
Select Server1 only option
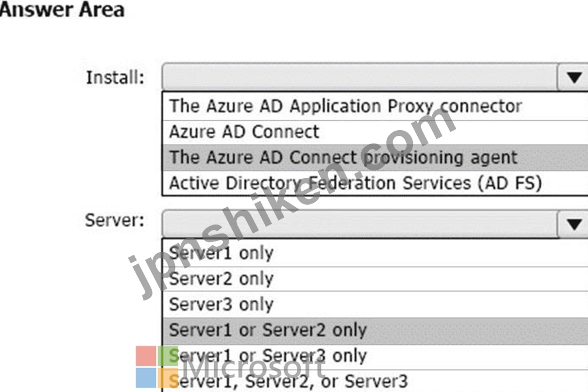(x=375, y=253)
